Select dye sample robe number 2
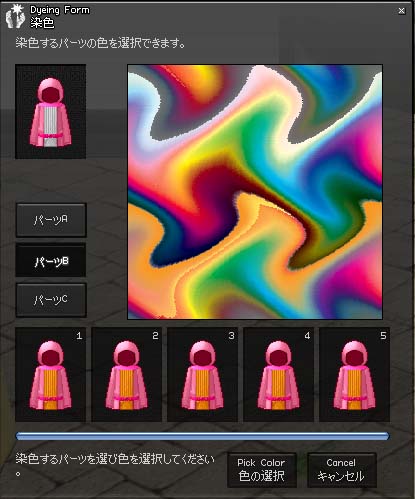The width and height of the screenshot is (415, 499). pos(126,375)
